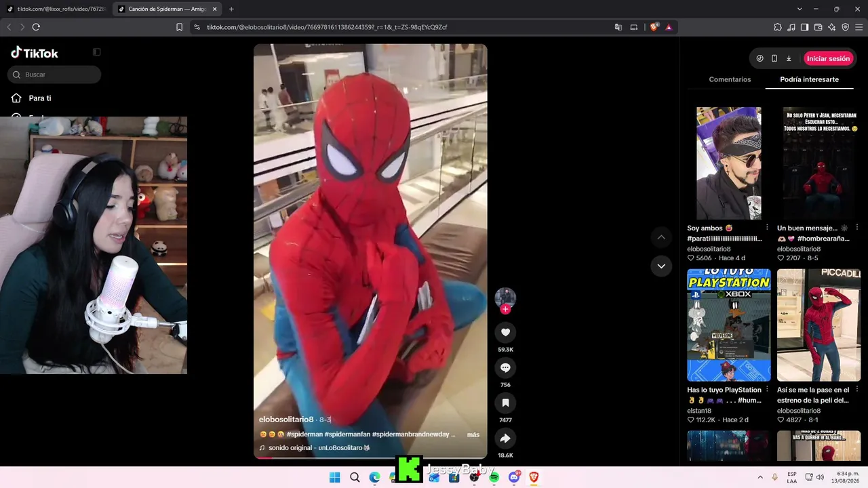Open Microsoft Edge from taskbar

click(374, 477)
